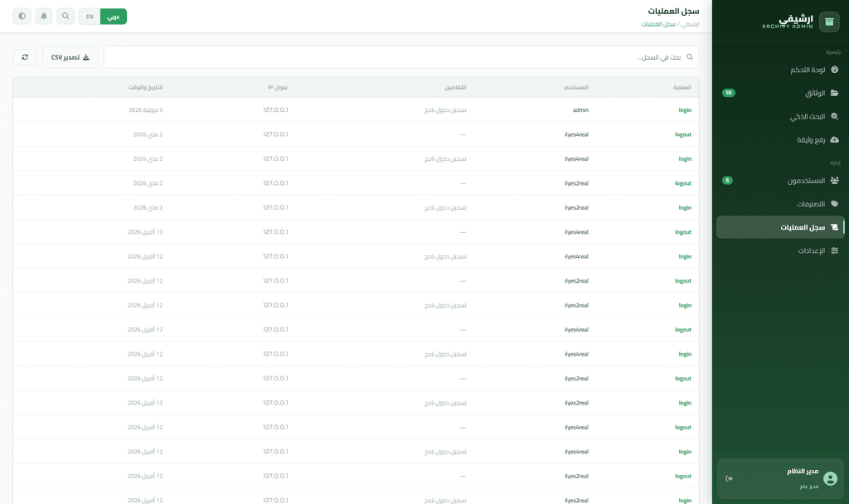Toggle dark mode contrast button
849x504 pixels.
[22, 17]
